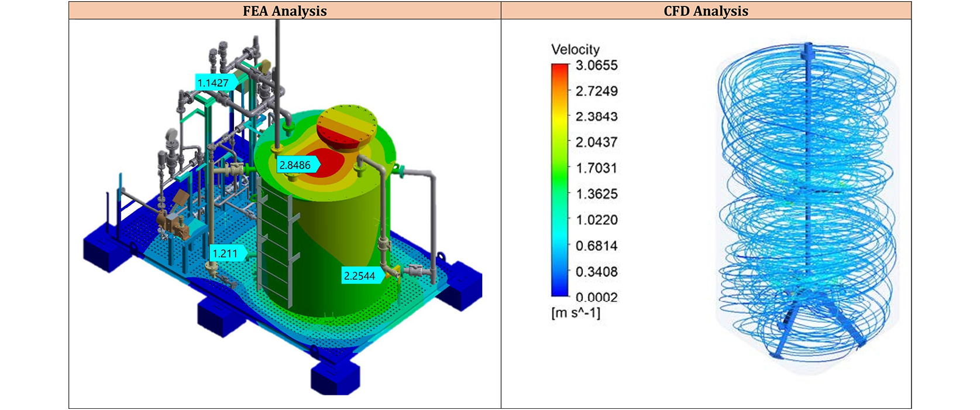Click the 1.211 callout label
Image resolution: width=980 pixels, height=410 pixels.
225,254
